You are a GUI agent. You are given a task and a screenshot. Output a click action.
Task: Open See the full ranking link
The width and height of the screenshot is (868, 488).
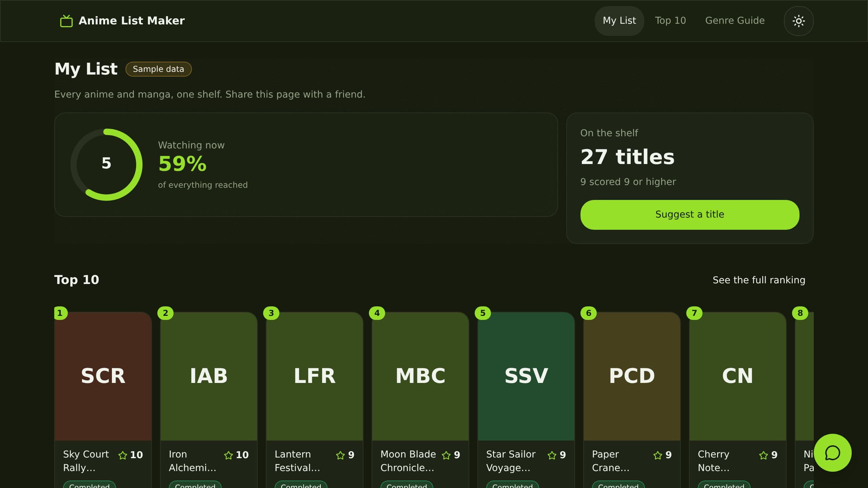tap(759, 280)
